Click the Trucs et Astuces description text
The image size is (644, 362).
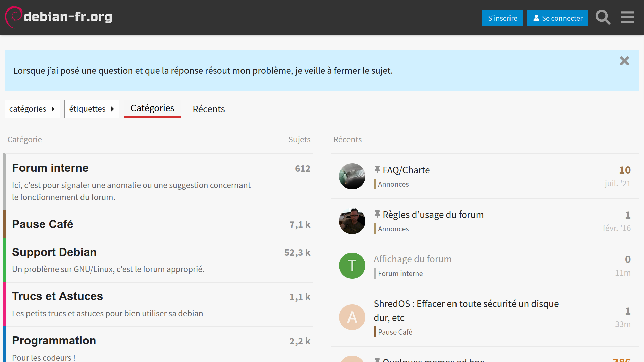[107, 313]
